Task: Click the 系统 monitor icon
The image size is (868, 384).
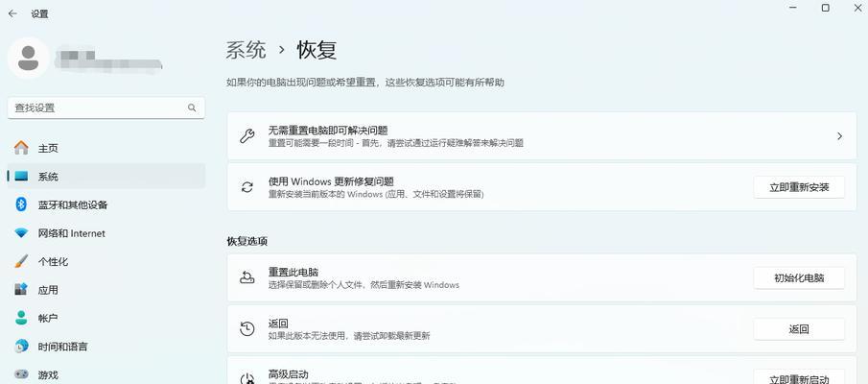Action: [x=21, y=177]
